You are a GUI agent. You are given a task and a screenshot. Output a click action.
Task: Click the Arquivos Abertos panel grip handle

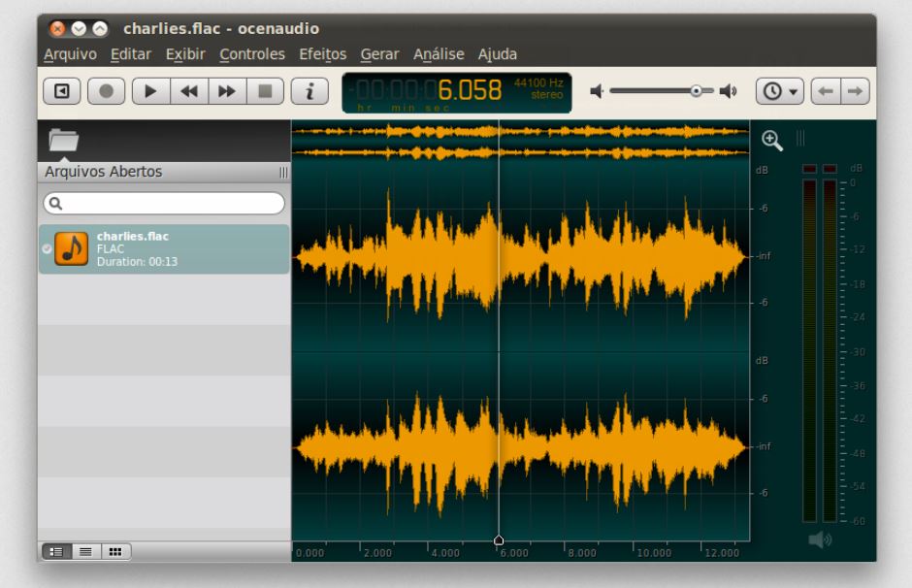coord(283,172)
